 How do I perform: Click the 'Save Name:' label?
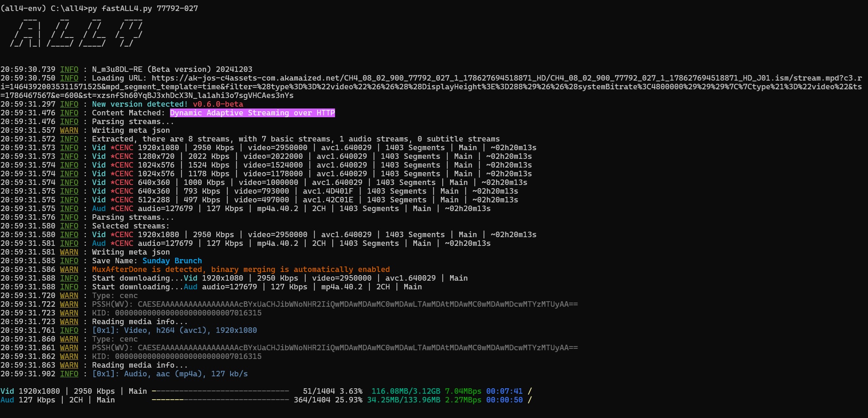pos(115,261)
